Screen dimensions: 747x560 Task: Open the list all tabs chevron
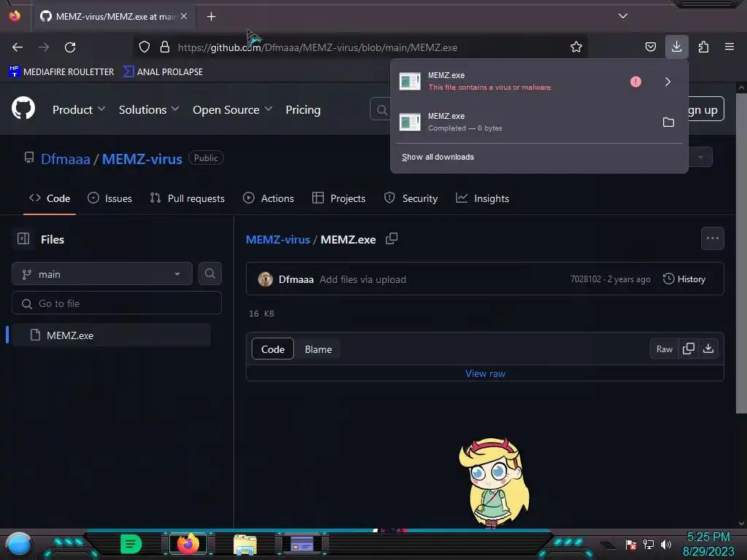(x=623, y=16)
